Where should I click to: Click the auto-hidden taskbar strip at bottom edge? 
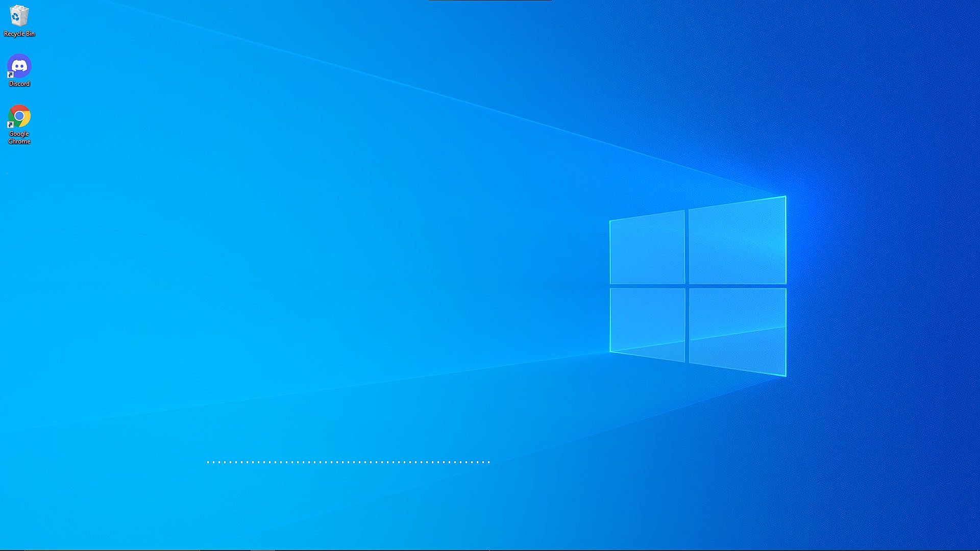(x=490, y=550)
